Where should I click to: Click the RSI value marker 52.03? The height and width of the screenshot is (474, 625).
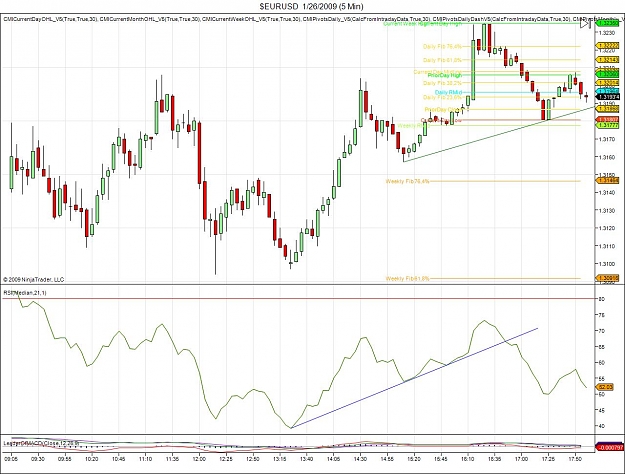(603, 387)
